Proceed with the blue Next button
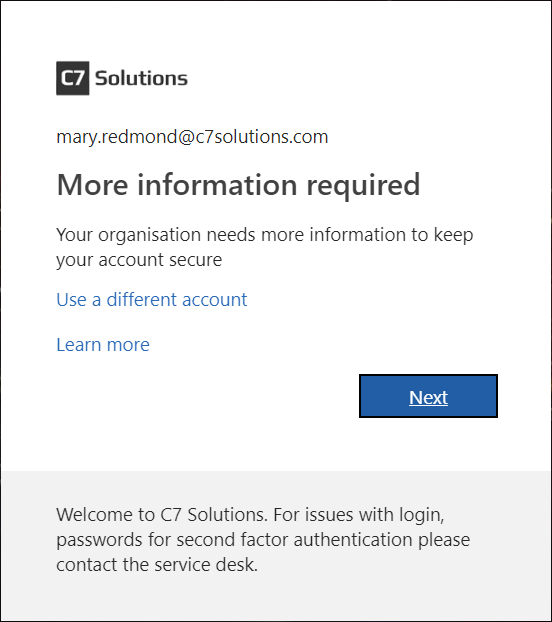The width and height of the screenshot is (552, 622). 428,396
